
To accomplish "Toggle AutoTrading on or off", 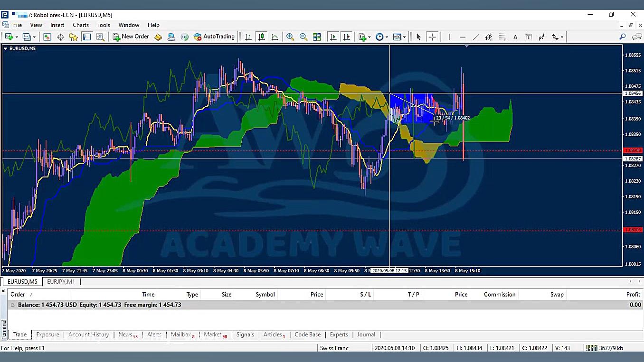I will pos(214,37).
